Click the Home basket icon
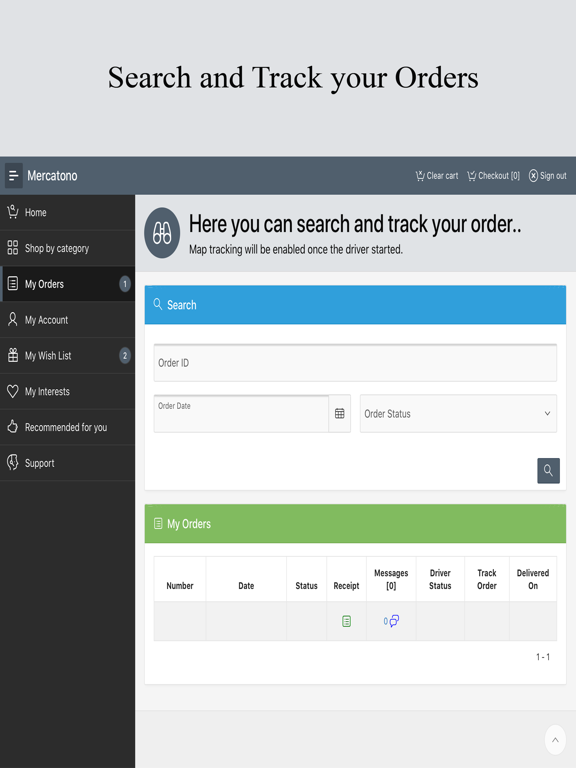The height and width of the screenshot is (768, 576). tap(13, 212)
